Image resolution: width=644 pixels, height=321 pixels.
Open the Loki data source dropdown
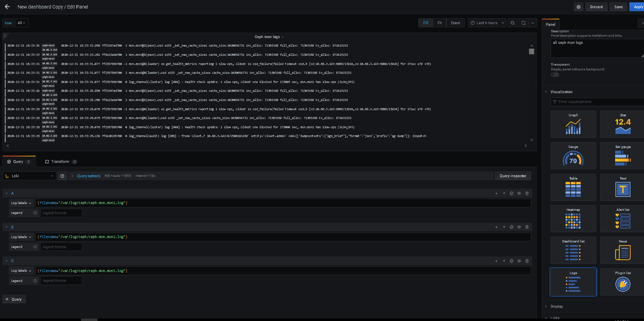click(30, 176)
